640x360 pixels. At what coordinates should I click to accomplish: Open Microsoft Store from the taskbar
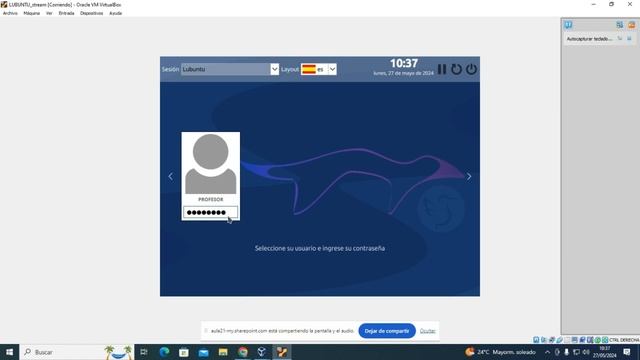[x=184, y=352]
